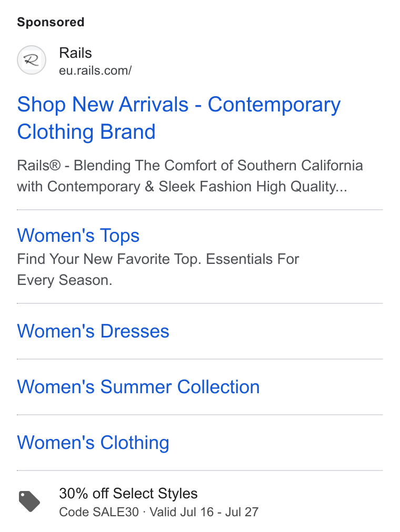Open the Women's Dresses sitelink
The height and width of the screenshot is (532, 400).
[93, 331]
